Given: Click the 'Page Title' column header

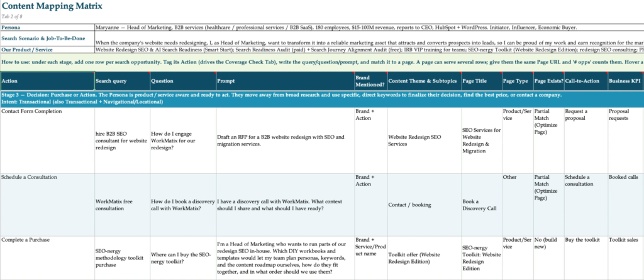Looking at the screenshot, I should pyautogui.click(x=481, y=81).
